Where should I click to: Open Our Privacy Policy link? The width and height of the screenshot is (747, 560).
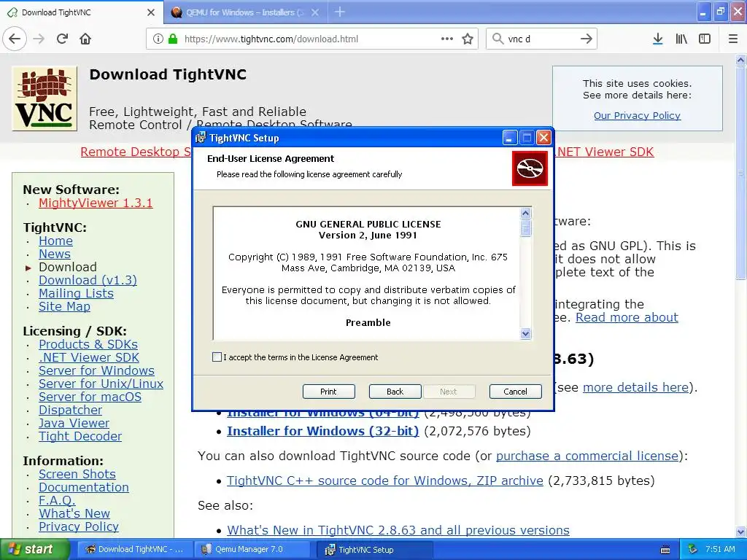637,116
